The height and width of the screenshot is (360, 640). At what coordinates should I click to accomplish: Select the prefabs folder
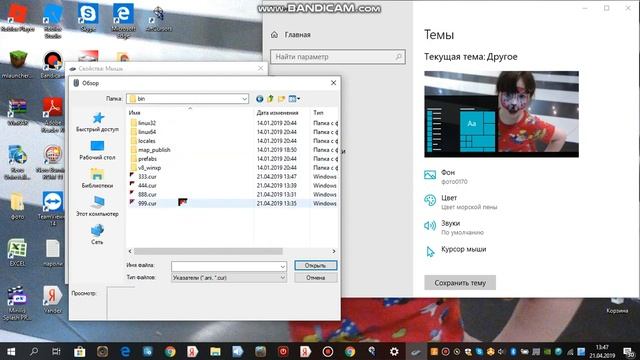[x=147, y=159]
